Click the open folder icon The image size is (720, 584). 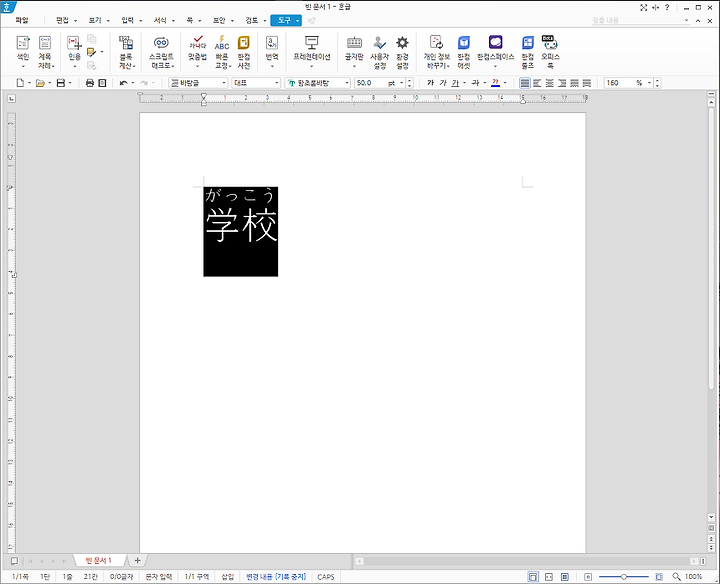tap(40, 83)
